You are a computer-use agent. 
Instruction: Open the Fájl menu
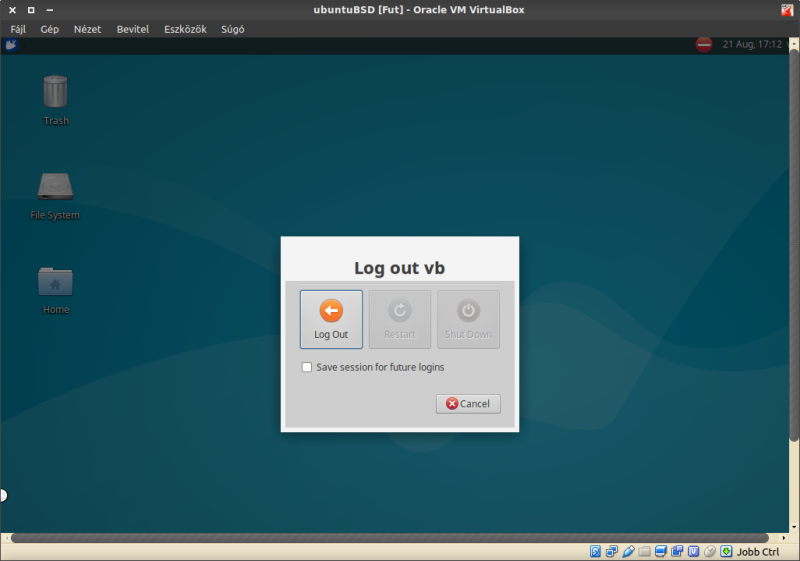pyautogui.click(x=18, y=29)
